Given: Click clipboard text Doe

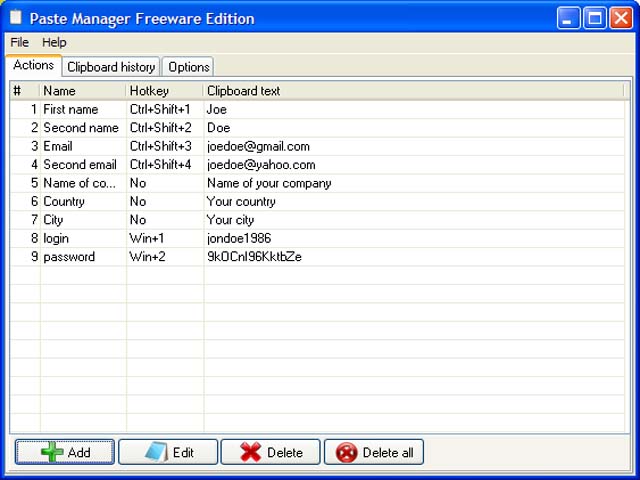Looking at the screenshot, I should (x=218, y=128).
